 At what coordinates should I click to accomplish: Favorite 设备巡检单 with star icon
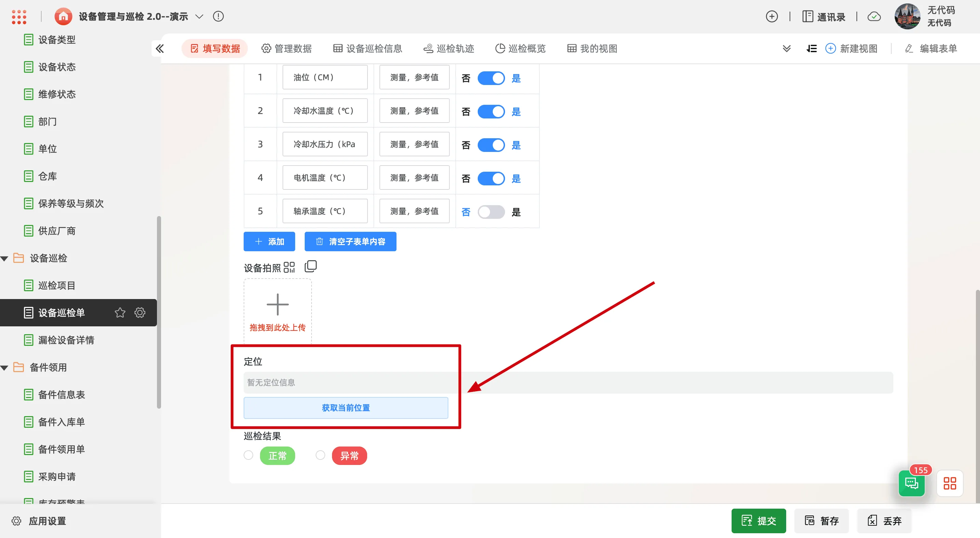pyautogui.click(x=120, y=312)
